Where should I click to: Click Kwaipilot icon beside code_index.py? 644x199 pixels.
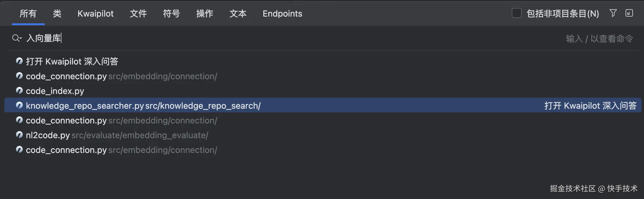(x=19, y=91)
